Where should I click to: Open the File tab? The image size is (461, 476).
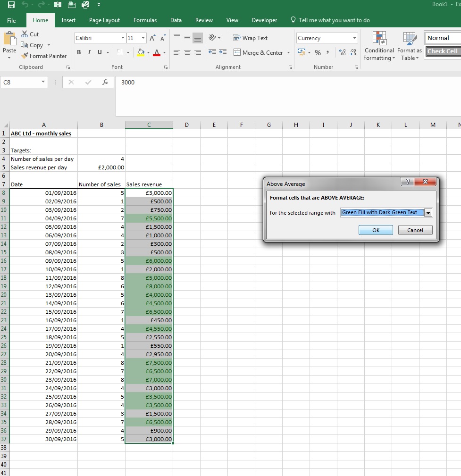tap(11, 20)
